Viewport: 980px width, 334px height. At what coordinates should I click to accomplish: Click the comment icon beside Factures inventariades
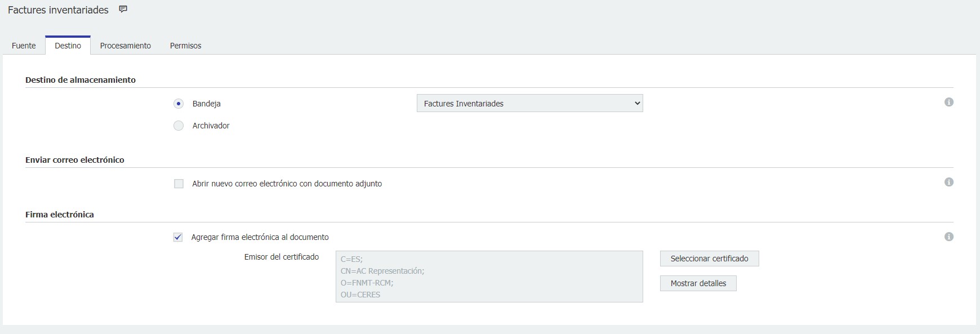pos(123,10)
